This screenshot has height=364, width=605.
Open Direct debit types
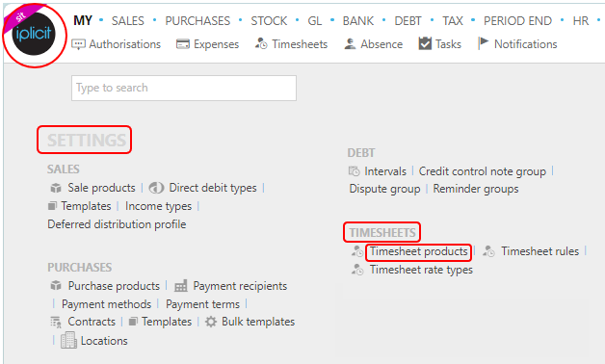click(213, 188)
